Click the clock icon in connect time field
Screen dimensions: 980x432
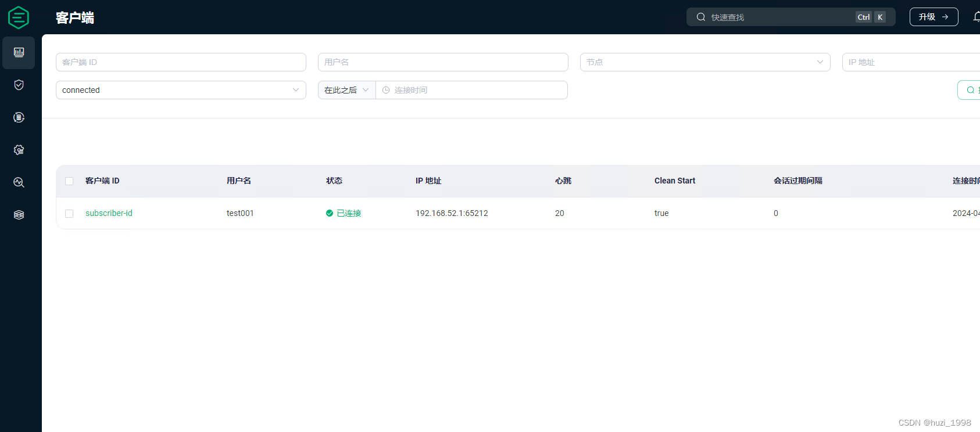tap(386, 90)
